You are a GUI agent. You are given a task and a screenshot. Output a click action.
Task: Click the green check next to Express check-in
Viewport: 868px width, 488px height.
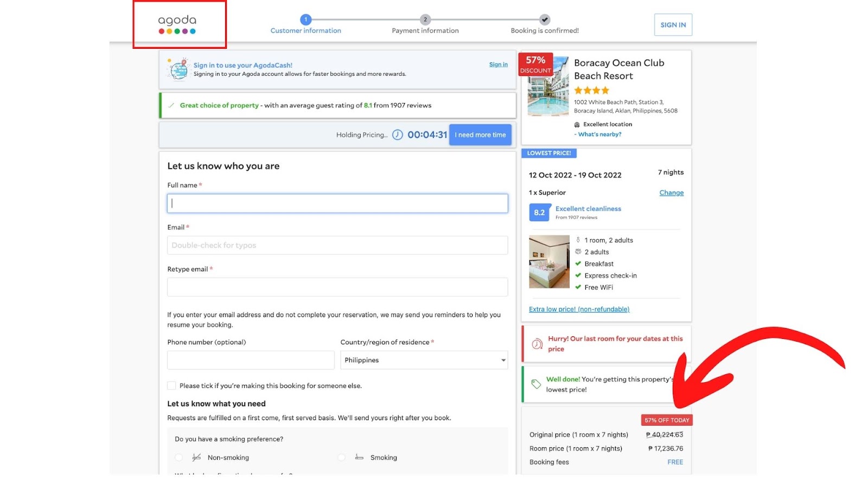pyautogui.click(x=578, y=275)
